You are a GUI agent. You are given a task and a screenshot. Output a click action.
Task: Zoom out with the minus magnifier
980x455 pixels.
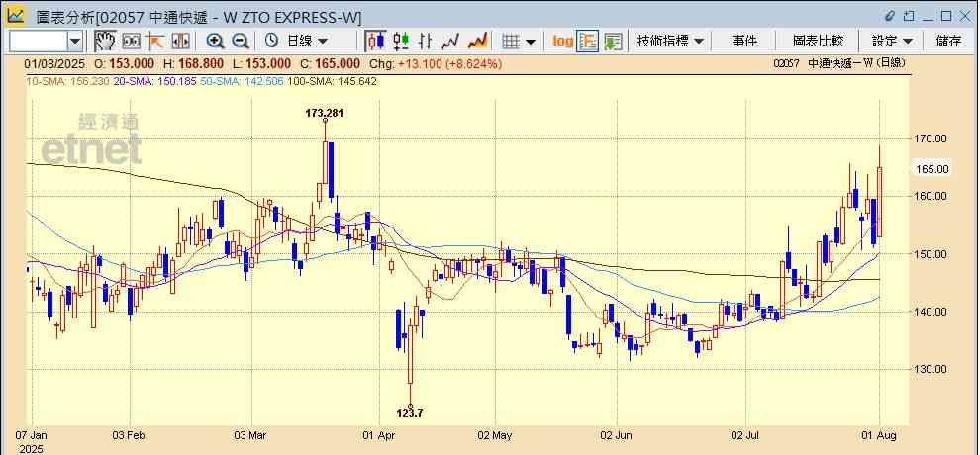241,42
